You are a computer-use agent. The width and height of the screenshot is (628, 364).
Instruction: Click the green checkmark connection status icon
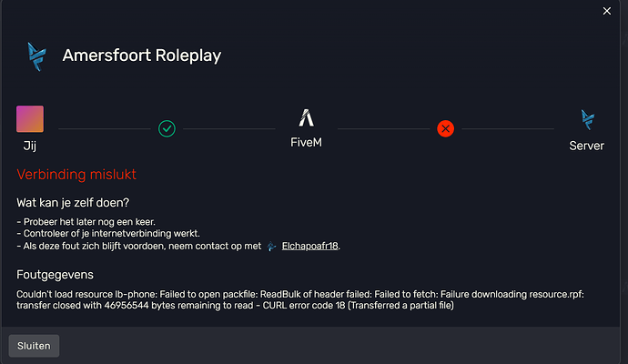(167, 128)
